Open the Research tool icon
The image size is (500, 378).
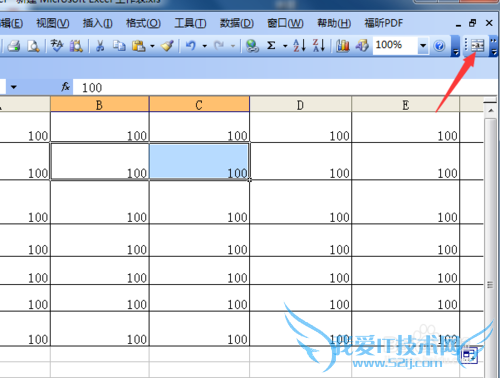click(76, 45)
